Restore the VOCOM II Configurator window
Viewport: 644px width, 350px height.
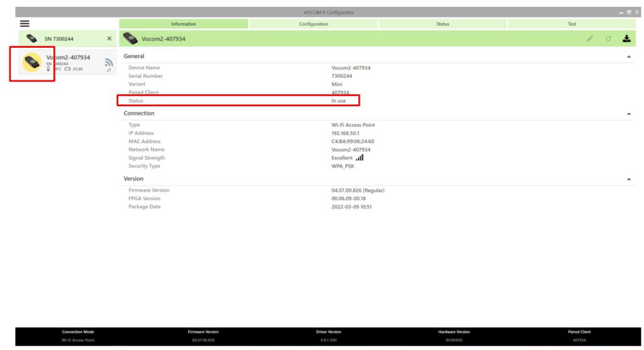coord(629,13)
